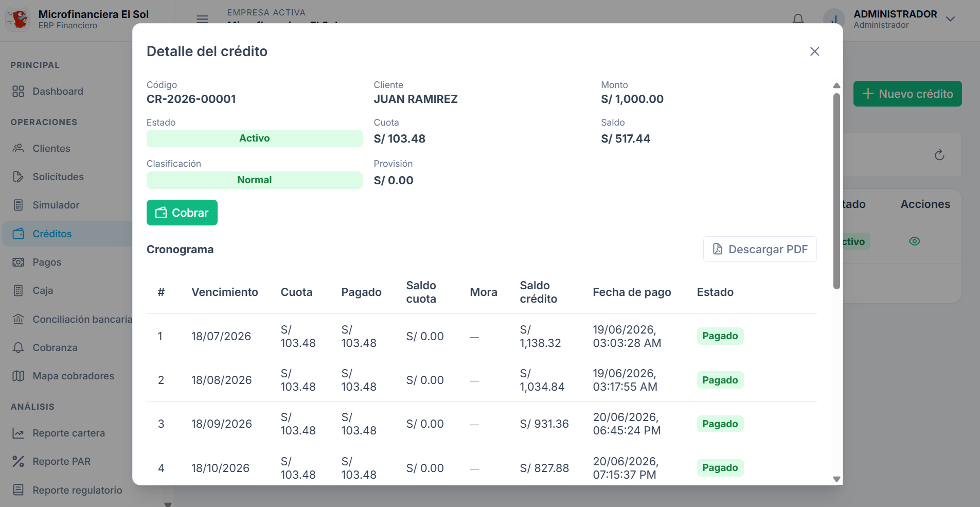The image size is (980, 507).
Task: Click the Microfinanciera El Sol logo
Action: click(18, 19)
